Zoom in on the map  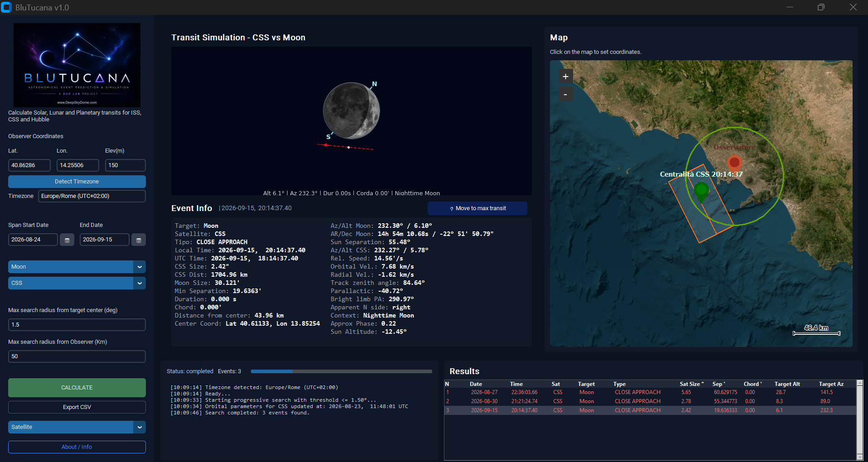tap(565, 77)
